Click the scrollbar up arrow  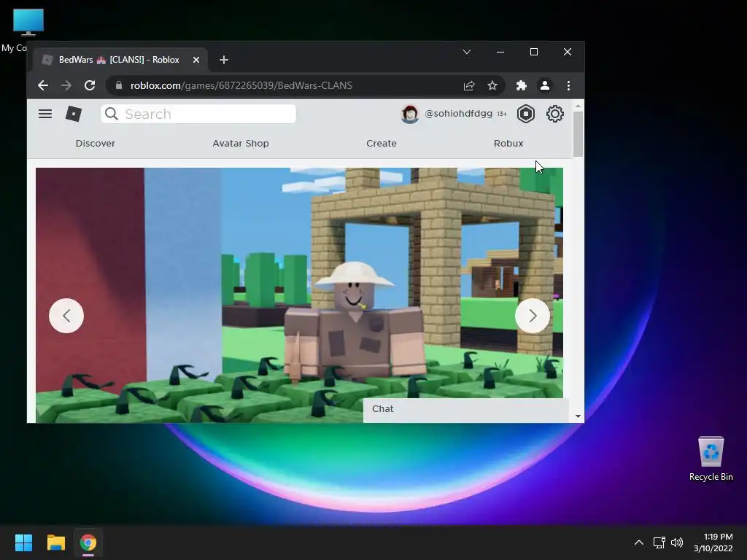pos(578,106)
